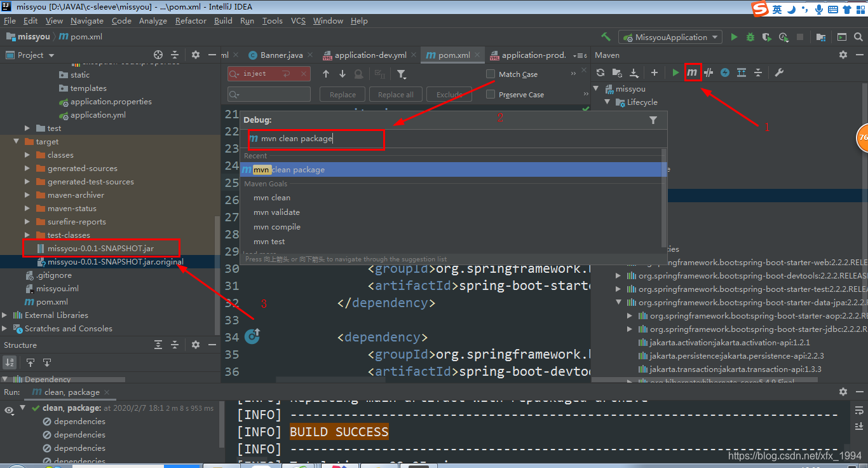Viewport: 868px width, 468px height.
Task: Locate current file in the Project panel
Action: pyautogui.click(x=158, y=55)
